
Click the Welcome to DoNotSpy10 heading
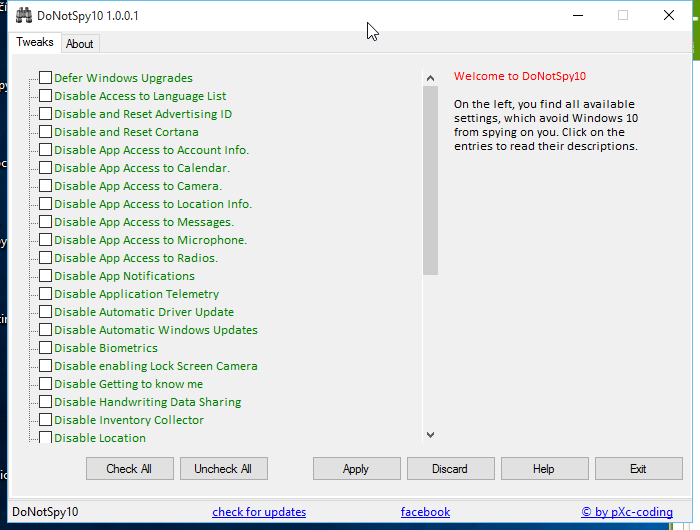pos(520,76)
